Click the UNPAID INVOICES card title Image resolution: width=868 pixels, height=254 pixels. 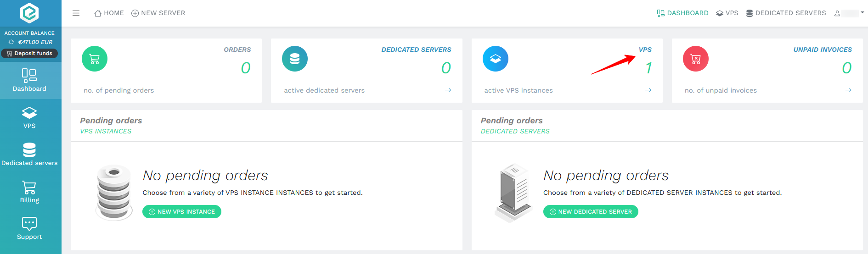[x=823, y=50]
